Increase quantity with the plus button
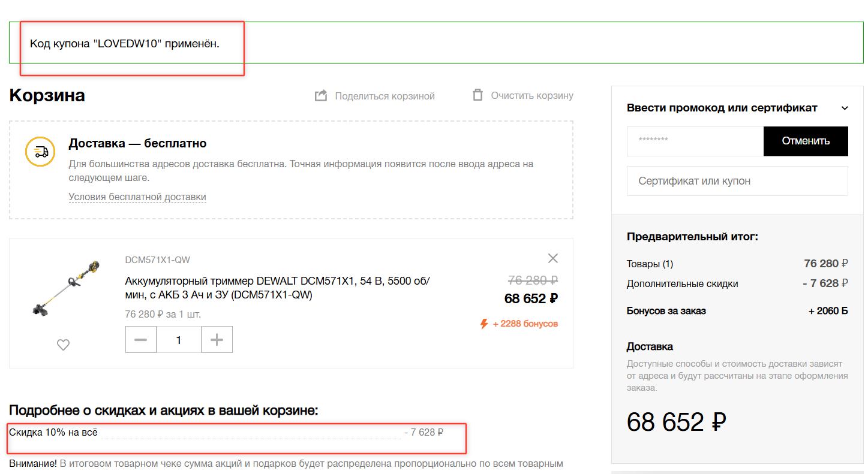Screen dimensions: 868x474 pos(217,340)
